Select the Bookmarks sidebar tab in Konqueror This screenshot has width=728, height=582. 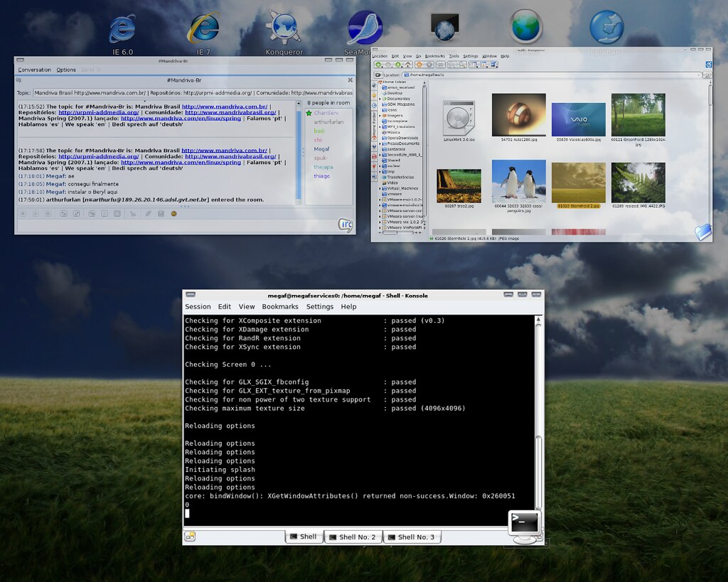374,95
